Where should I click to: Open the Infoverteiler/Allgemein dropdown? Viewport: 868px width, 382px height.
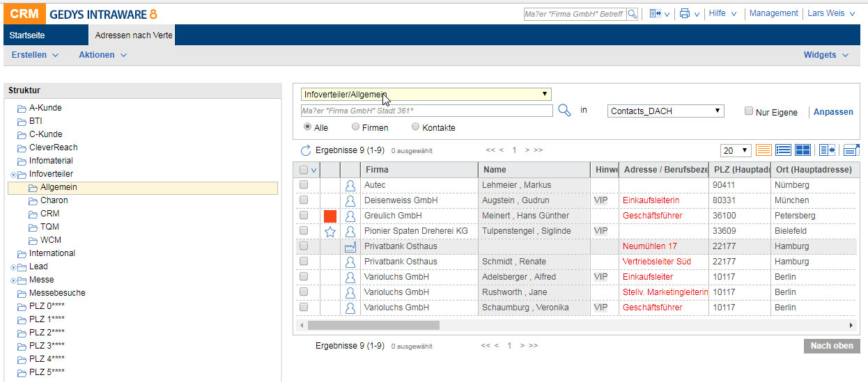point(426,94)
